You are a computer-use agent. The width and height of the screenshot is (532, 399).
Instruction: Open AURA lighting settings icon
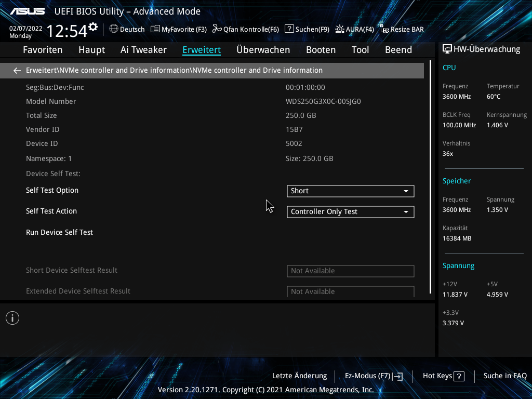(x=340, y=29)
